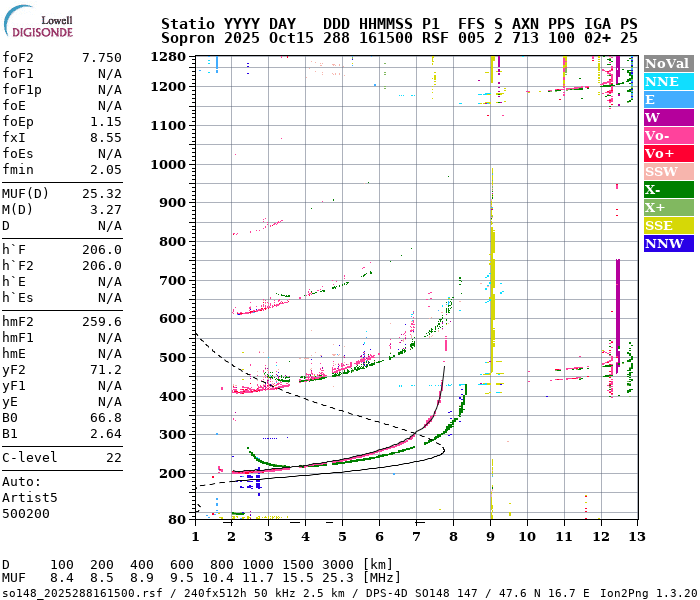
Task: Select the Vo- pink legend swatch
Action: pyautogui.click(x=667, y=135)
